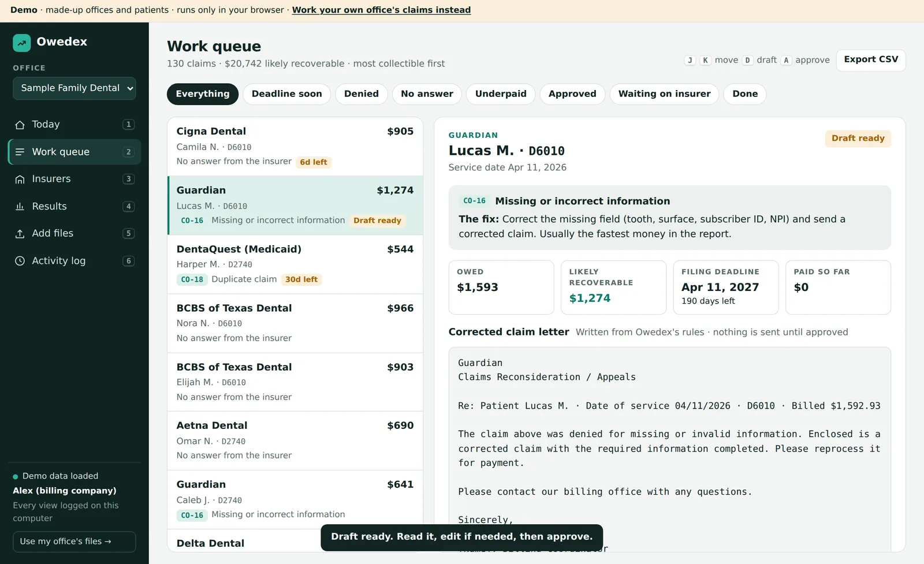Viewport: 924px width, 564px height.
Task: Click the Activity log clock icon
Action: point(20,261)
